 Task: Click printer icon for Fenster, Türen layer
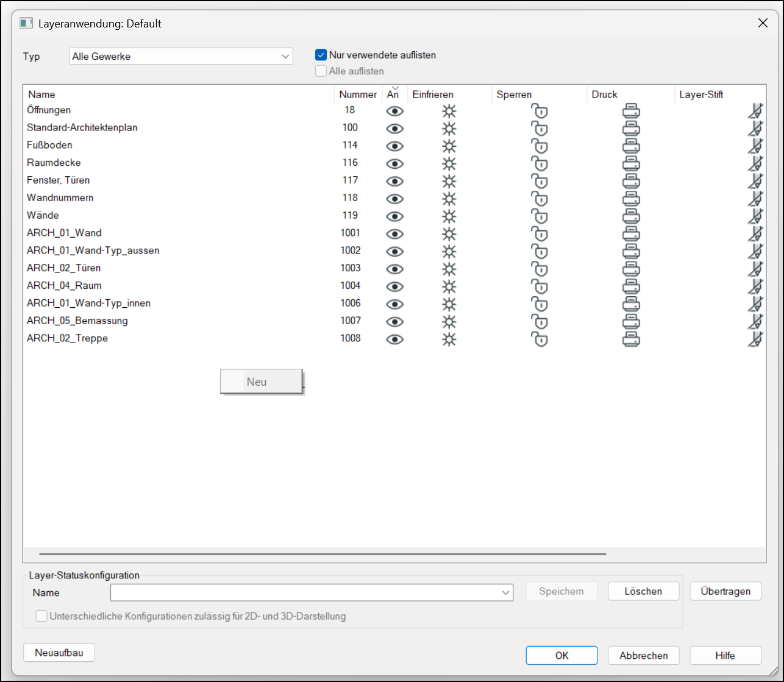pos(631,182)
